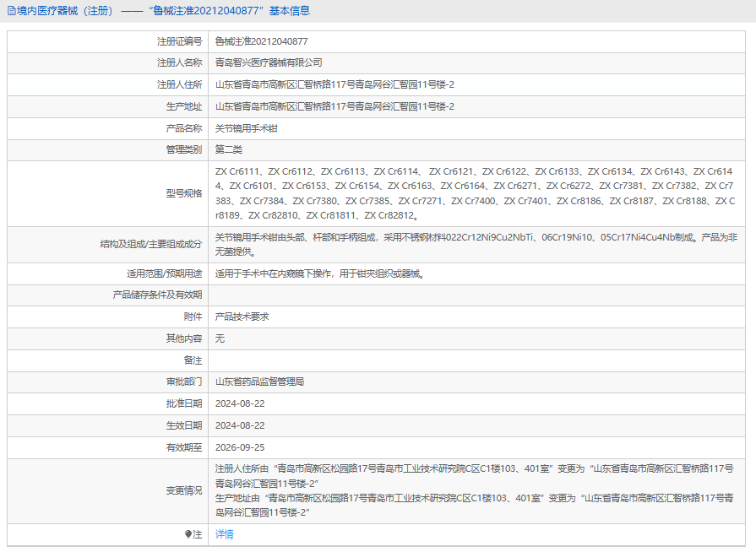Select the 生效日期 value 2024-08-22
This screenshot has width=756, height=552.
point(240,425)
